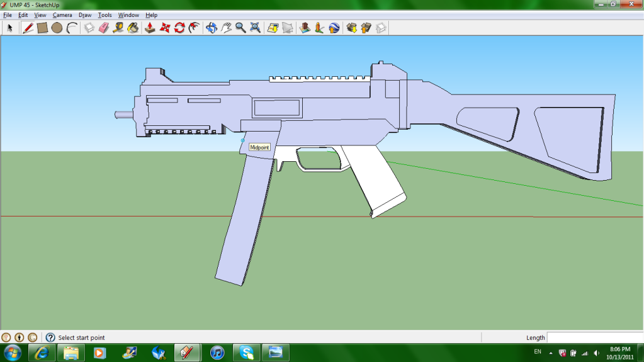Image resolution: width=644 pixels, height=362 pixels.
Task: Open the View menu
Action: click(x=40, y=15)
